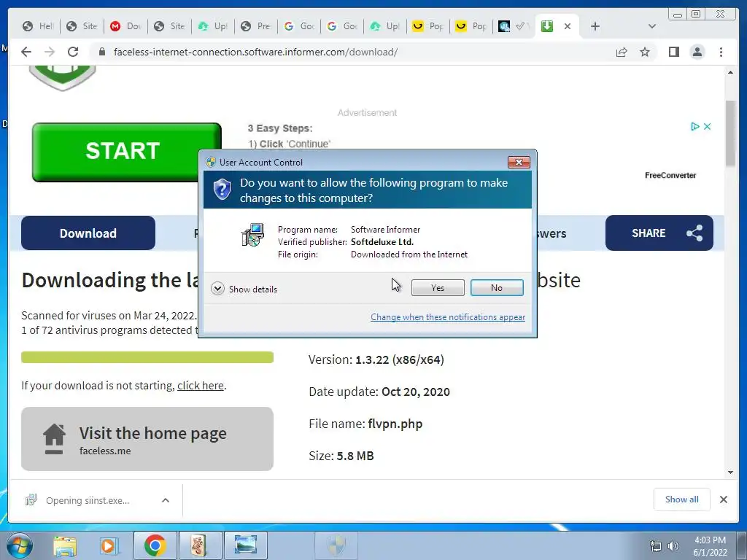Open download item options chevron for siinst.exe
The image size is (747, 560).
point(166,500)
